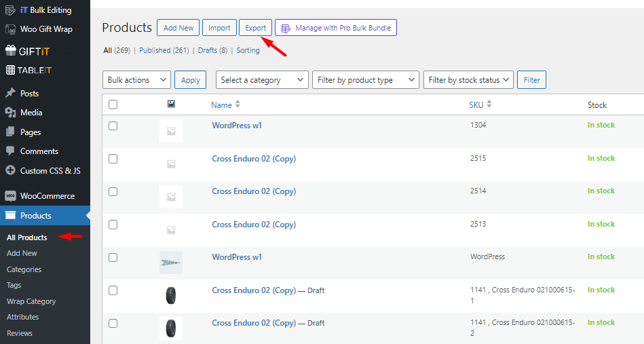Click the Comments speech bubble icon
Image resolution: width=644 pixels, height=344 pixels.
coord(10,151)
